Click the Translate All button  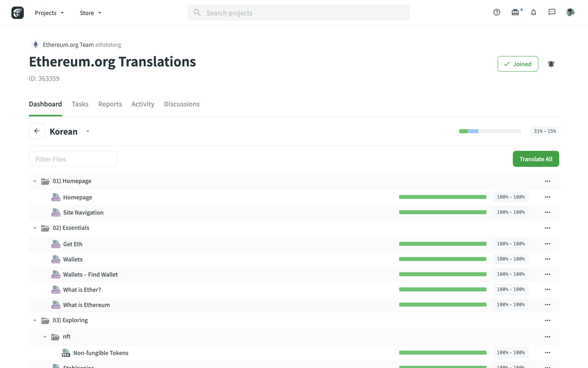click(x=536, y=159)
